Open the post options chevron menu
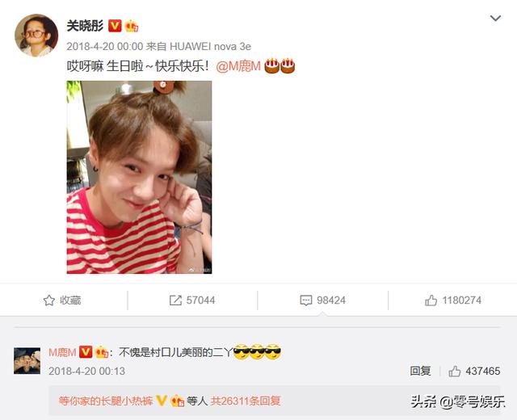Image resolution: width=517 pixels, height=420 pixels. pos(495,19)
